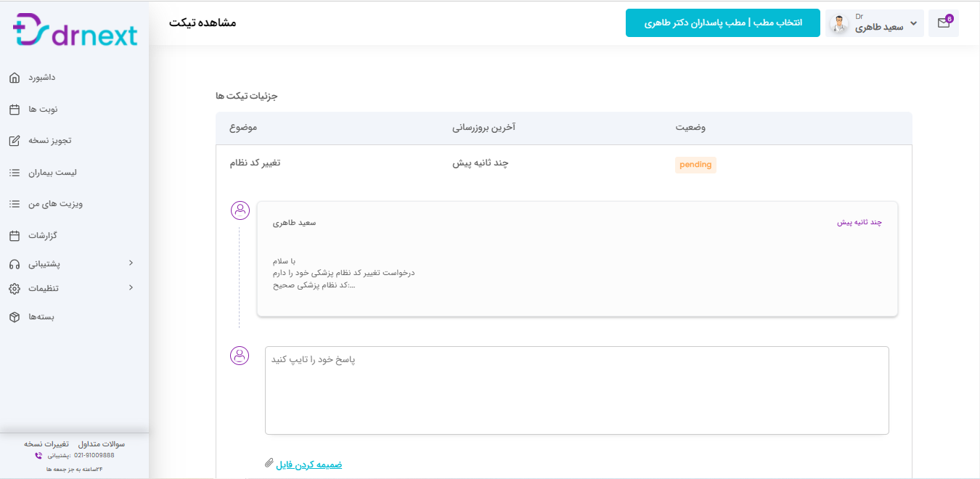Screen dimensions: 980x479
Task: Open the نوبت ها menu item
Action: (x=43, y=110)
